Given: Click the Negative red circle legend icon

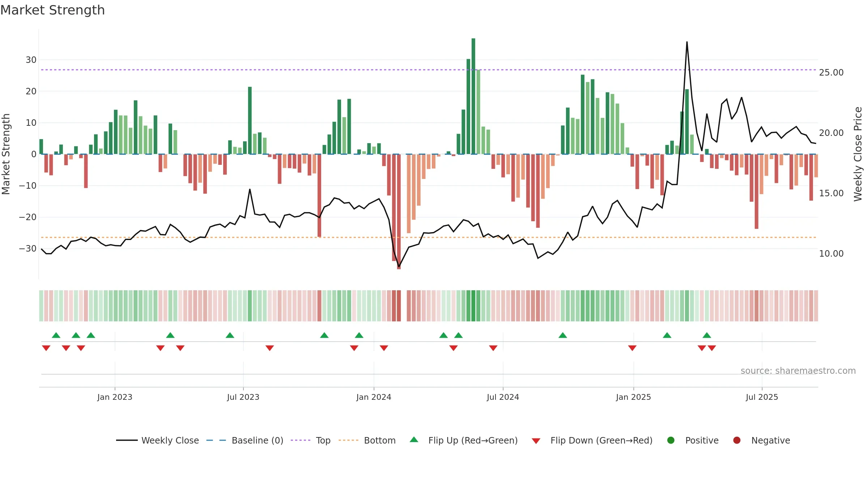Looking at the screenshot, I should pos(737,440).
